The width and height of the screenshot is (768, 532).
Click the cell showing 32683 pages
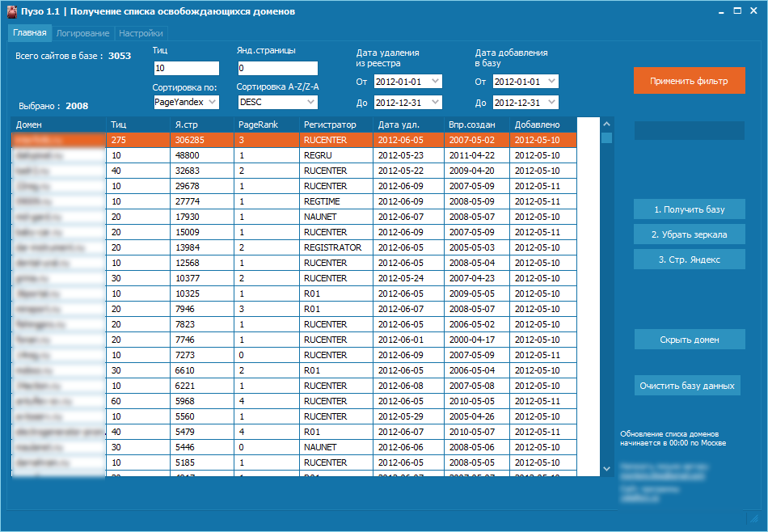pos(202,171)
